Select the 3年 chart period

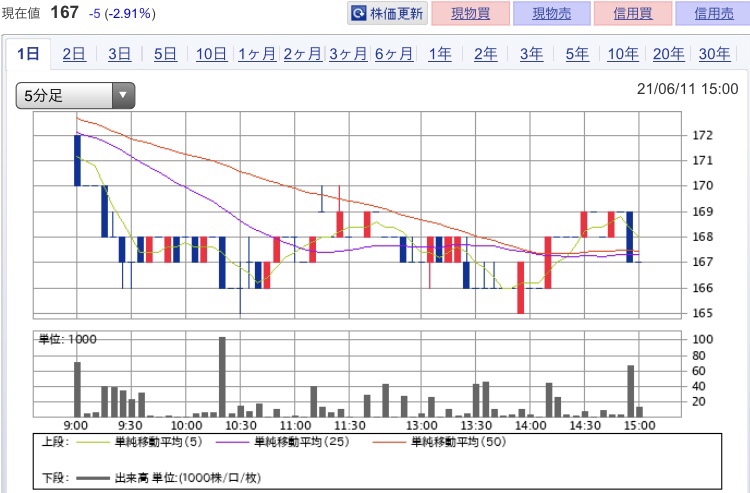pos(531,54)
